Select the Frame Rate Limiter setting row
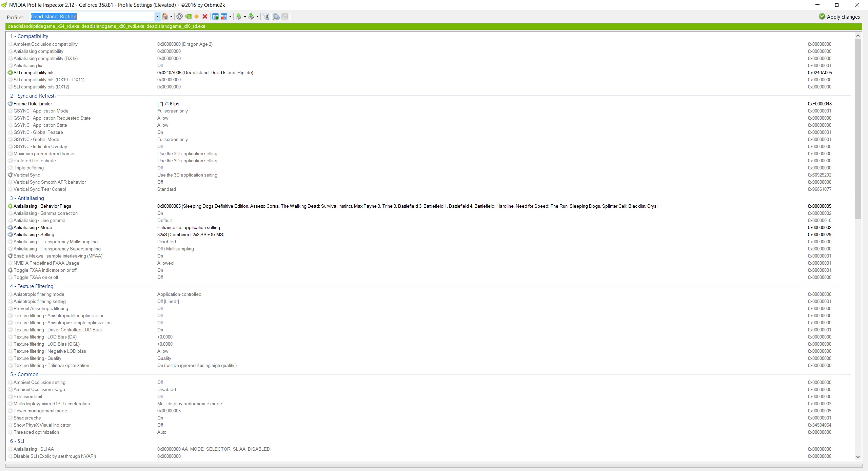This screenshot has width=868, height=471. click(x=33, y=104)
